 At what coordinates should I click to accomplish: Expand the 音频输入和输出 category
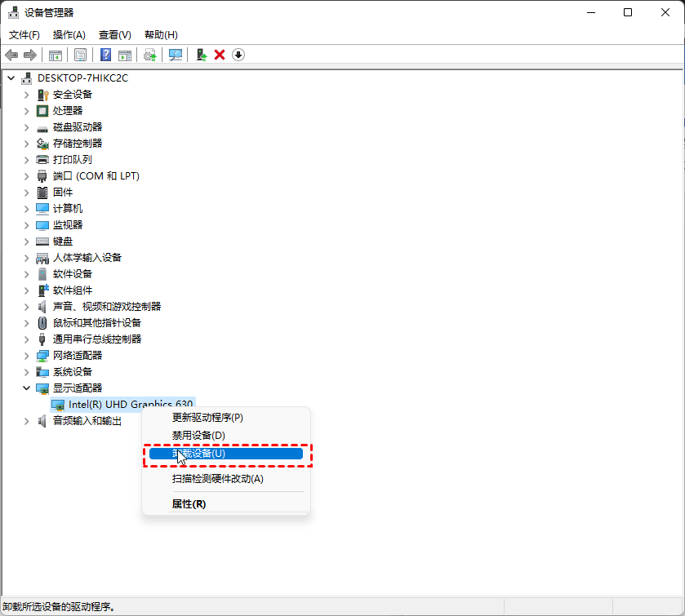[26, 421]
